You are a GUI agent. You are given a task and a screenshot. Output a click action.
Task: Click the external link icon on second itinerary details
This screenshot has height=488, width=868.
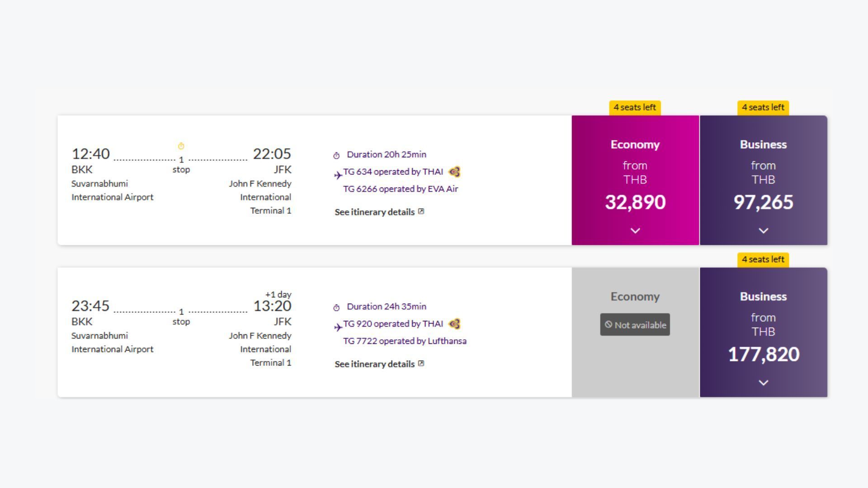(x=421, y=364)
